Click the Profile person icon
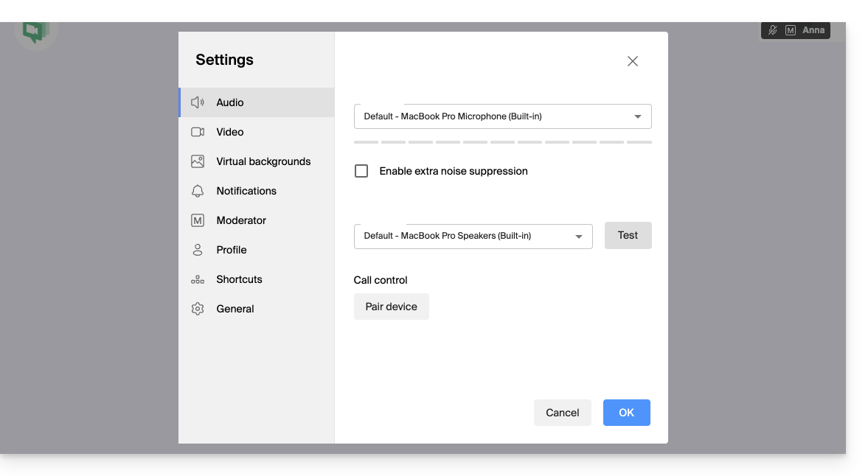This screenshot has height=476, width=868. (198, 250)
